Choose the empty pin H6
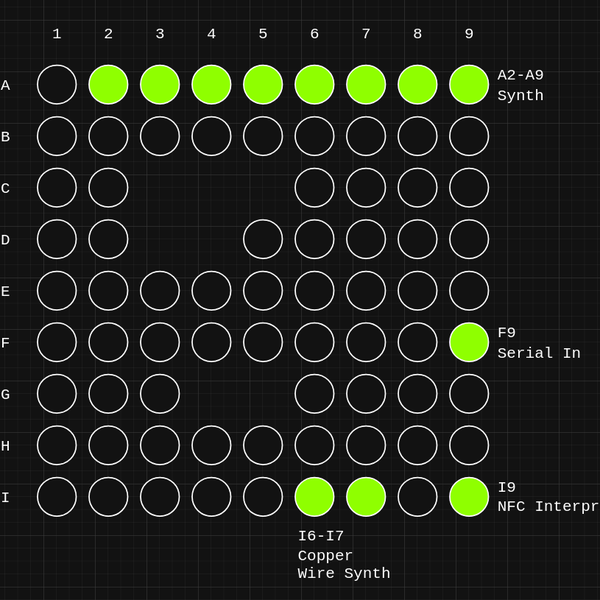Image resolution: width=600 pixels, height=600 pixels. (x=315, y=445)
